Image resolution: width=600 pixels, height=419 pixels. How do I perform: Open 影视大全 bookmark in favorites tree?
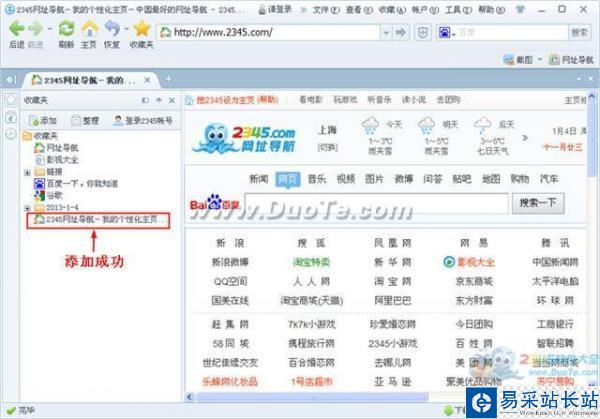(x=57, y=160)
